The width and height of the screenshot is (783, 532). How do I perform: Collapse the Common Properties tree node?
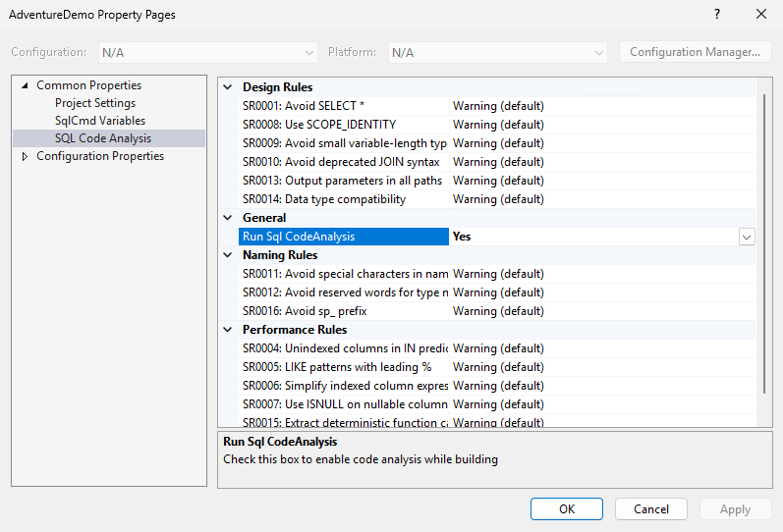[26, 85]
